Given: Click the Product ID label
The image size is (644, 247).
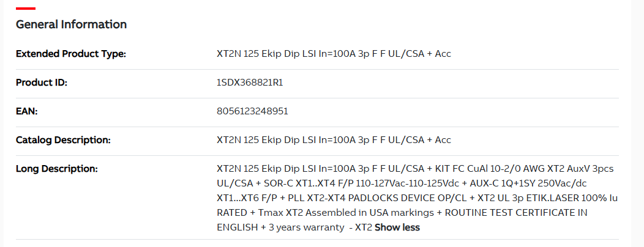Looking at the screenshot, I should [x=42, y=83].
